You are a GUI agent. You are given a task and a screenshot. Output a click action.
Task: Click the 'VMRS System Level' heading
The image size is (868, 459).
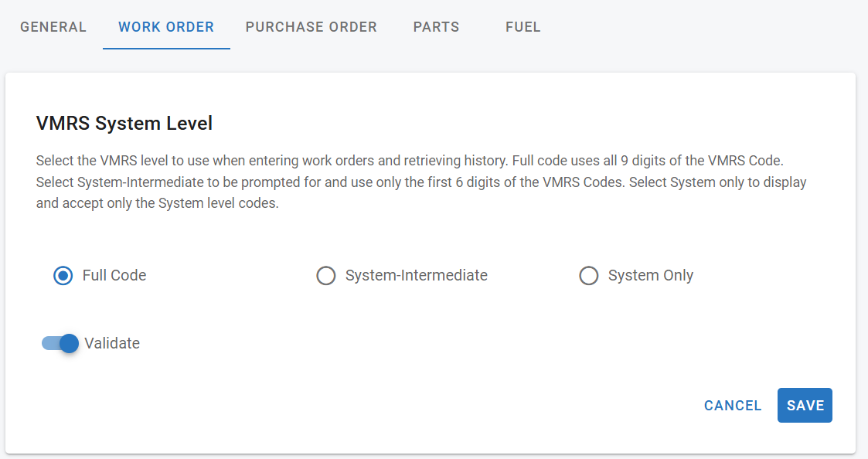124,123
